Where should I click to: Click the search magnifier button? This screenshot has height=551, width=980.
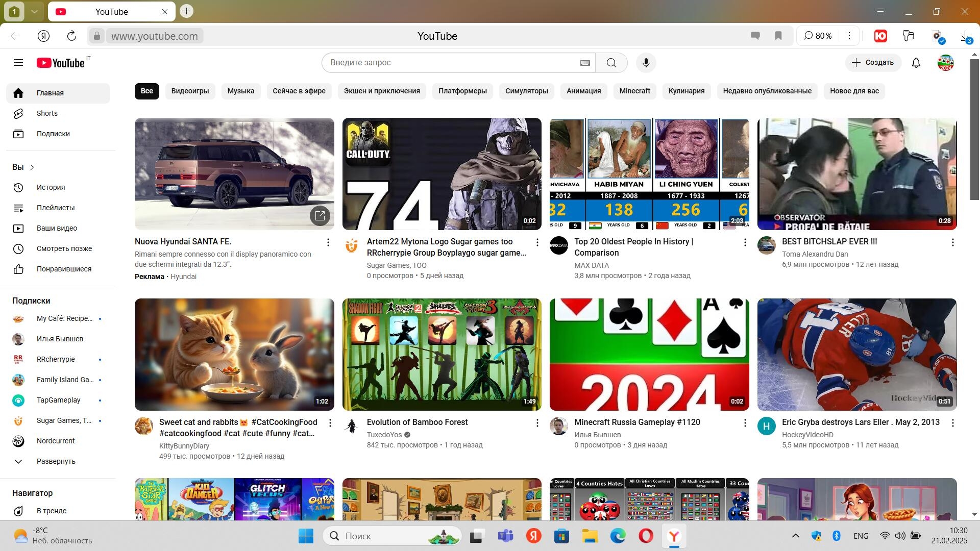611,63
